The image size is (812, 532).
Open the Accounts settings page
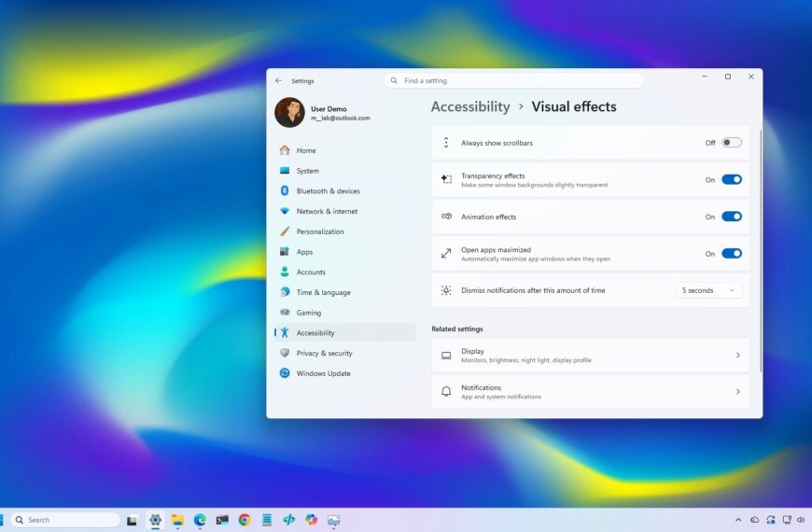coord(345,272)
